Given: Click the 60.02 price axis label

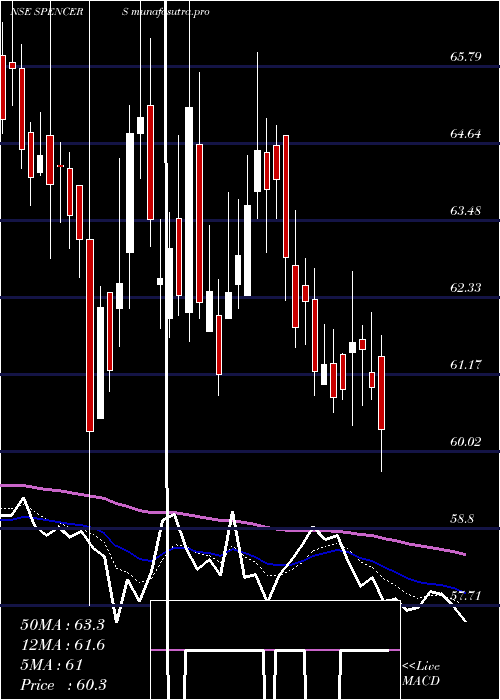Looking at the screenshot, I should point(466,442).
